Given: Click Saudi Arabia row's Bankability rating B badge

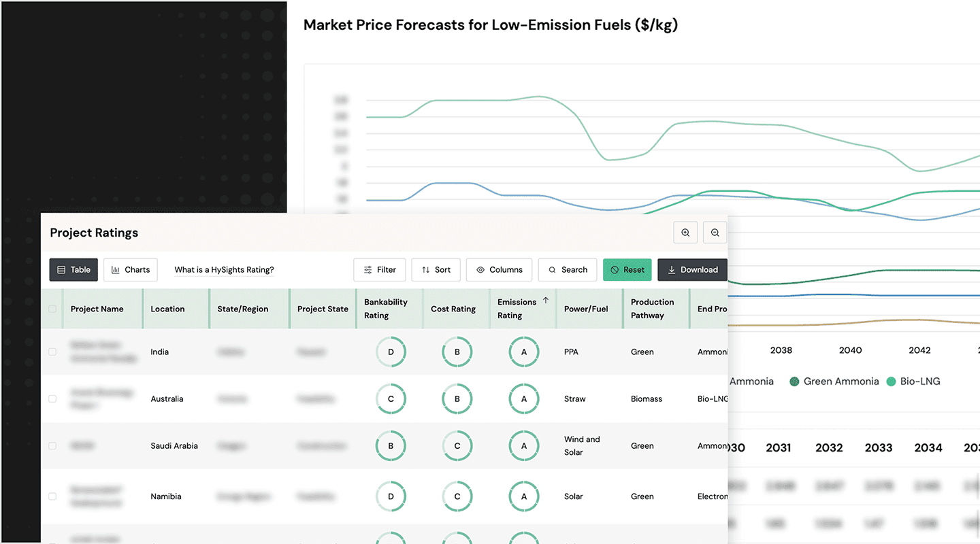Looking at the screenshot, I should pyautogui.click(x=391, y=446).
